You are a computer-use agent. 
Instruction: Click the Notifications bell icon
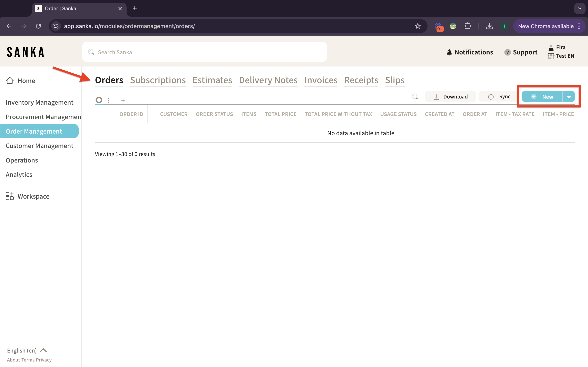(449, 52)
